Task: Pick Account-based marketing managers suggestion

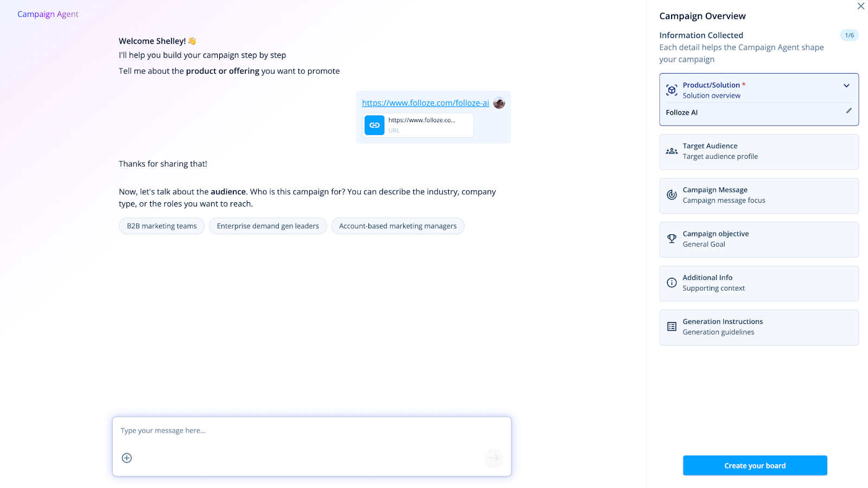Action: pos(398,226)
